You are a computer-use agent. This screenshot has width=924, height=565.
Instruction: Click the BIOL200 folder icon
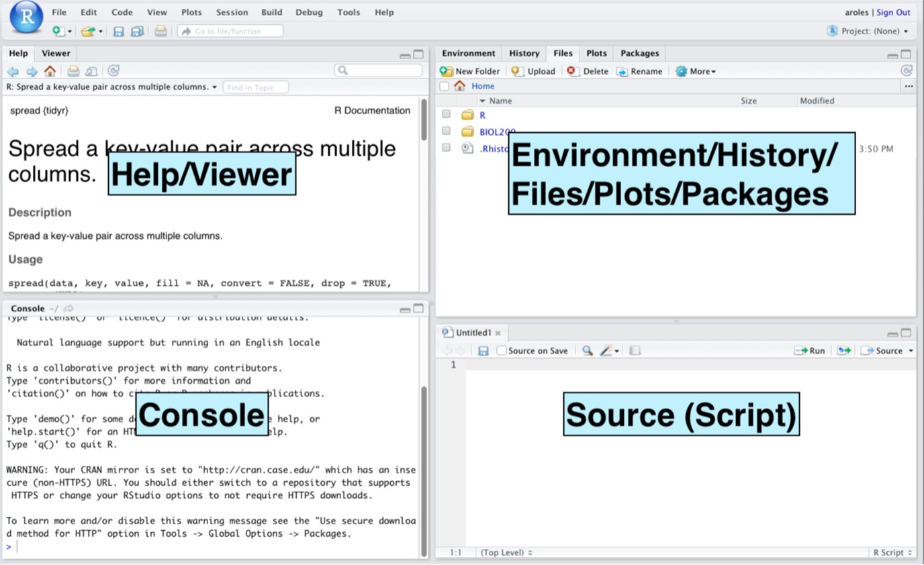click(x=467, y=132)
